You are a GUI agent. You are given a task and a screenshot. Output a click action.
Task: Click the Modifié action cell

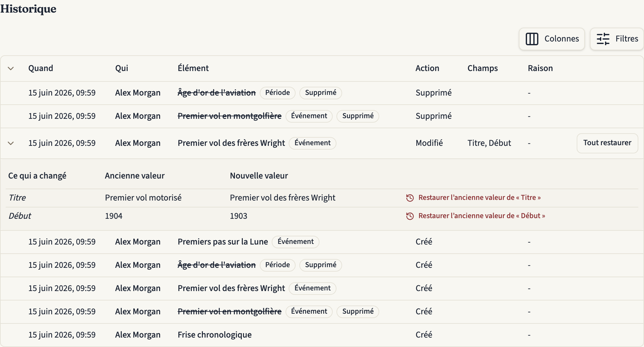429,143
